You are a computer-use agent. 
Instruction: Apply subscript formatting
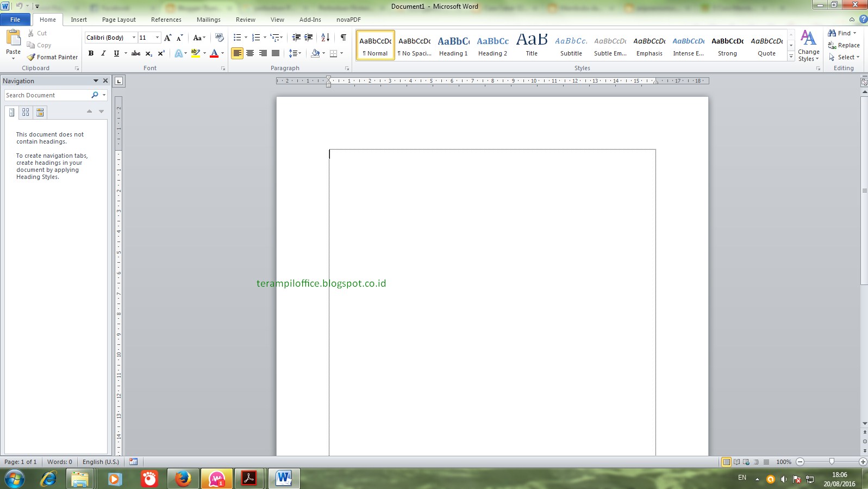[149, 53]
